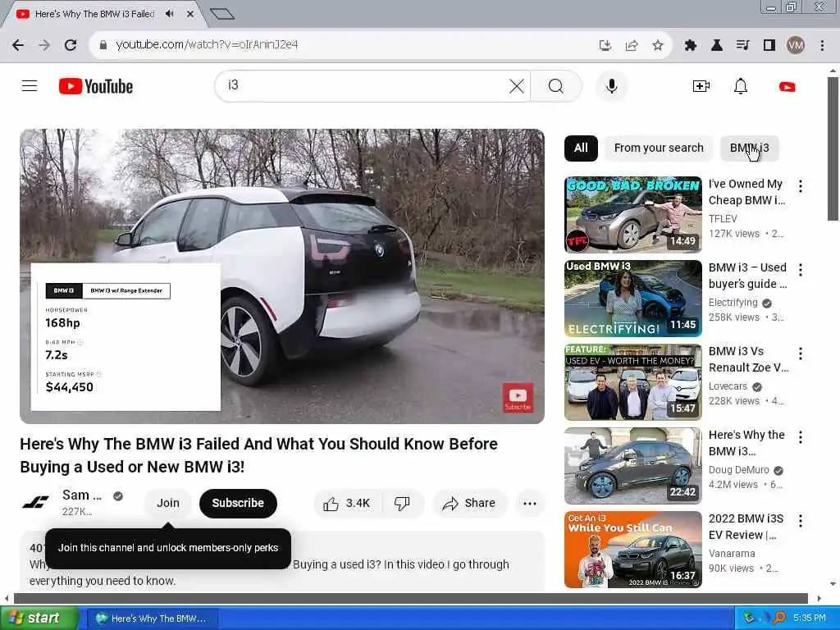Open a new browser tab
The height and width of the screenshot is (630, 840).
point(222,14)
